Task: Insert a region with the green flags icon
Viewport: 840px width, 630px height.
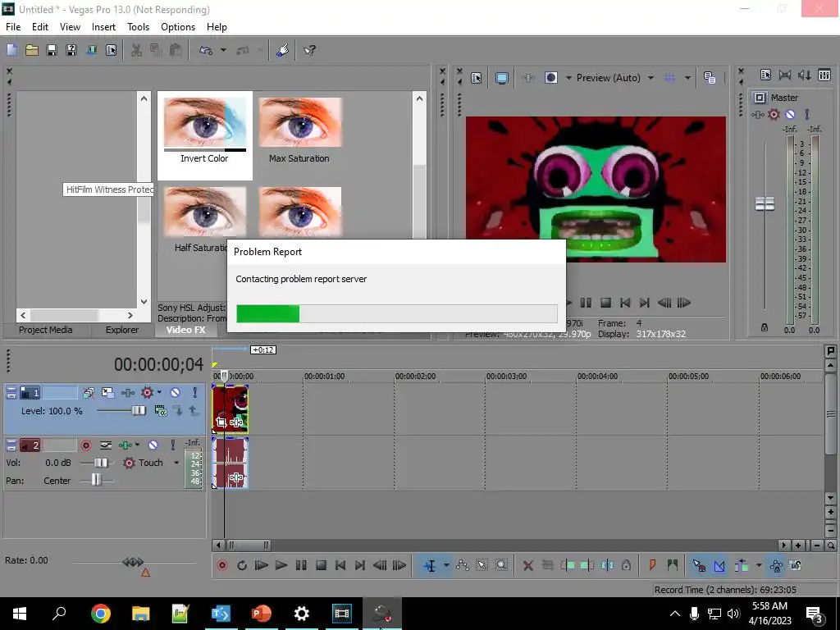Action: (673, 566)
